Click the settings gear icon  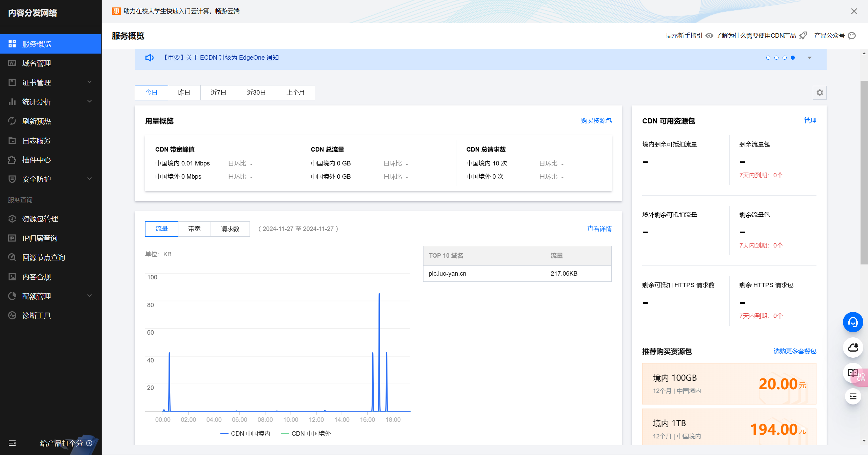click(820, 93)
